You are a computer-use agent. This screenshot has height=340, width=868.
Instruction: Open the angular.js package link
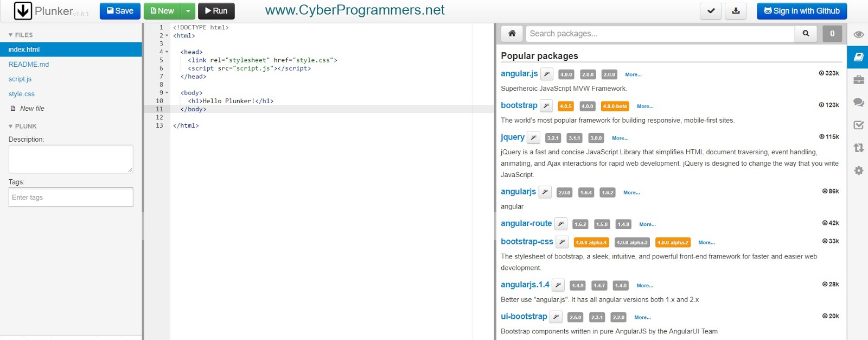coord(519,74)
